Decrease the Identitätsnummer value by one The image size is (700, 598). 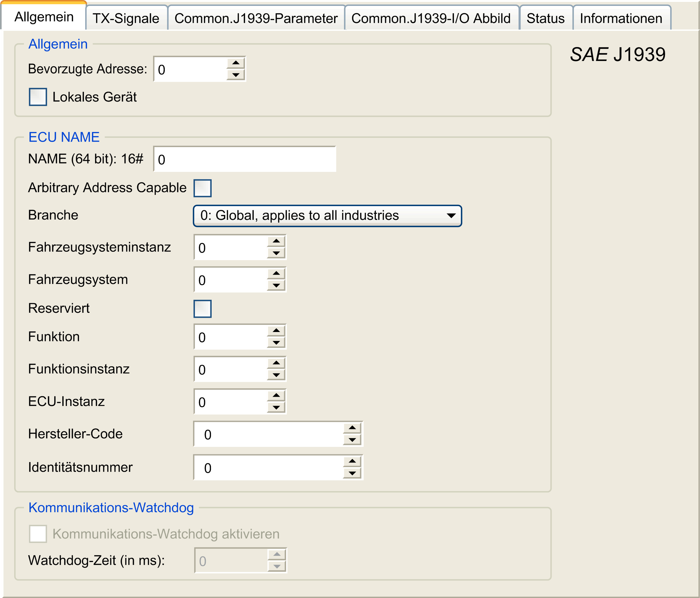pos(352,474)
